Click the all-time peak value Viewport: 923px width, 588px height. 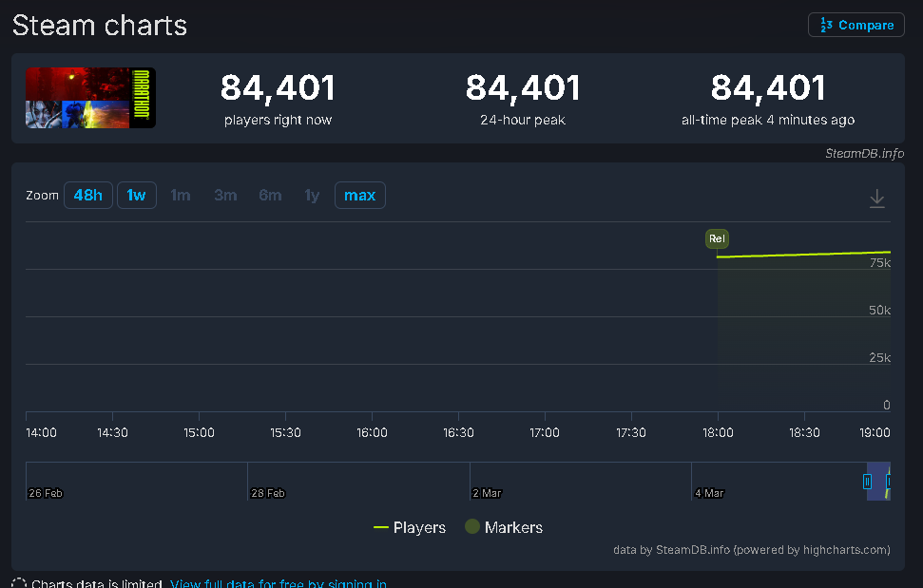(768, 88)
